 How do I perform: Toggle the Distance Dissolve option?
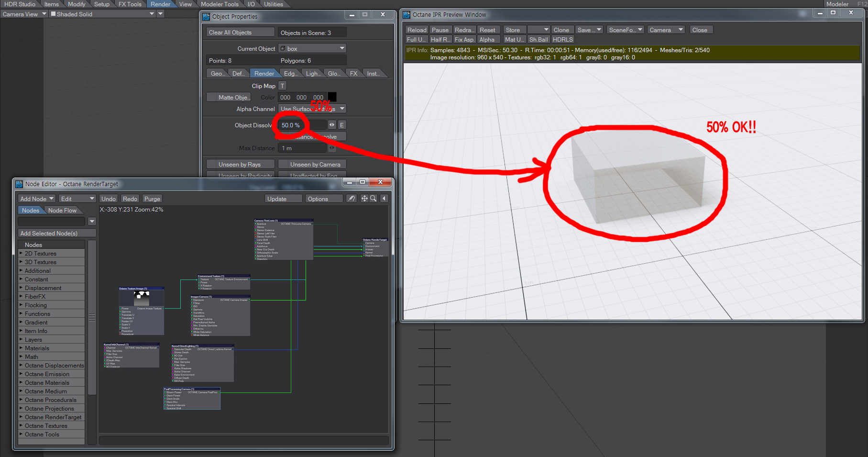click(312, 136)
